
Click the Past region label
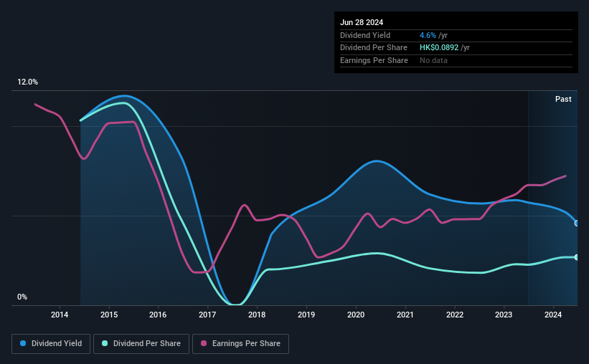(563, 99)
